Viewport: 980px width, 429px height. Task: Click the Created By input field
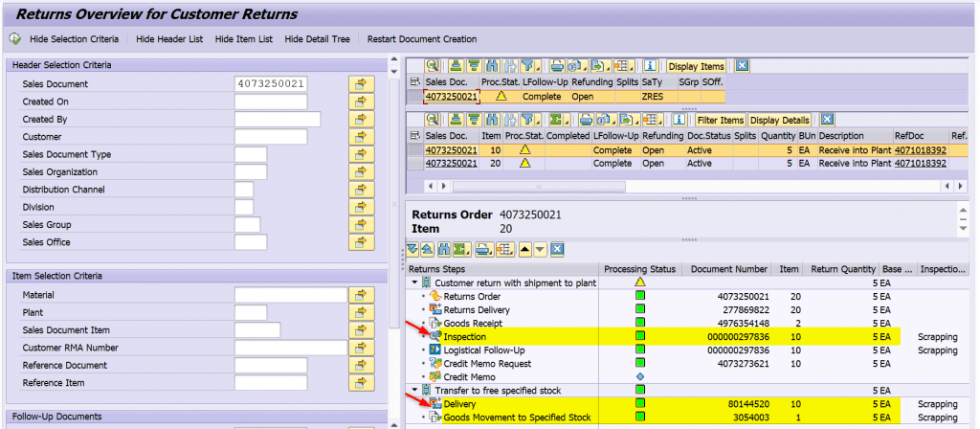coord(278,120)
